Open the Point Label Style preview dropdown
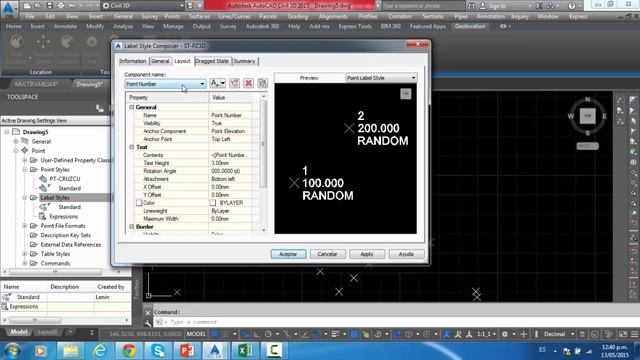 point(381,78)
